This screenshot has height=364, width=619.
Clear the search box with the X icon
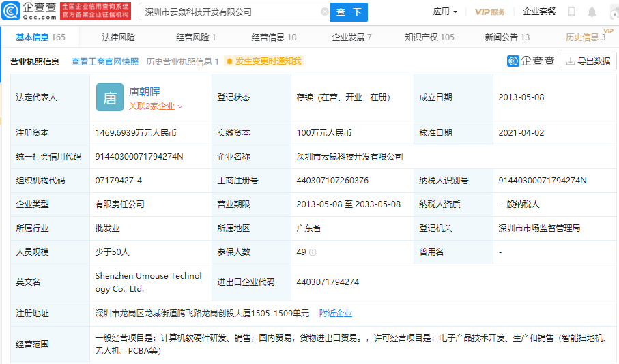coord(324,12)
